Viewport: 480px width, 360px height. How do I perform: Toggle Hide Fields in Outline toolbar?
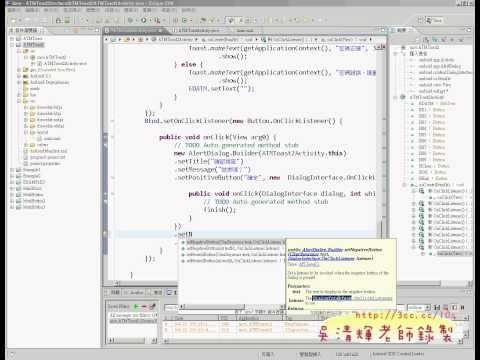(x=436, y=39)
